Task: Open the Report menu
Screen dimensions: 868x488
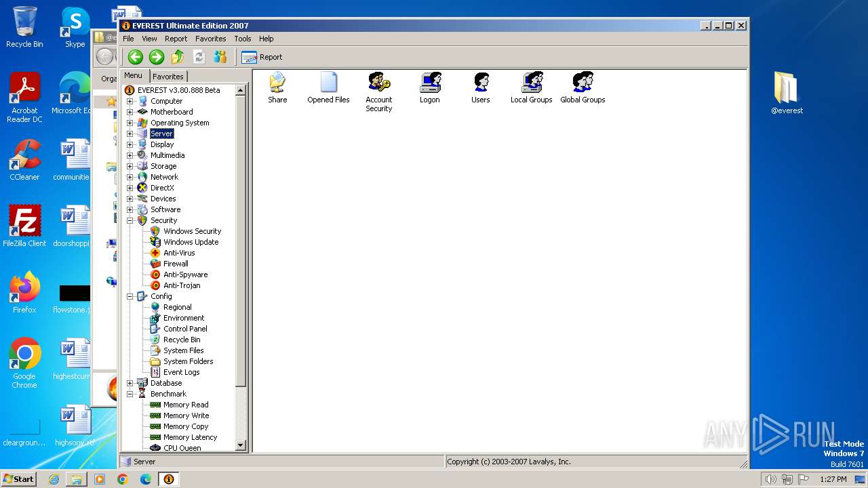Action: click(176, 39)
